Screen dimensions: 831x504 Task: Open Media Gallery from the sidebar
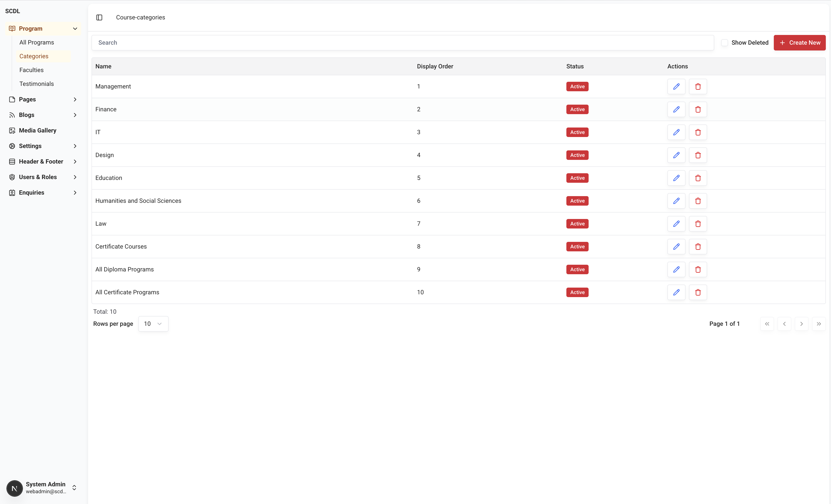37,131
